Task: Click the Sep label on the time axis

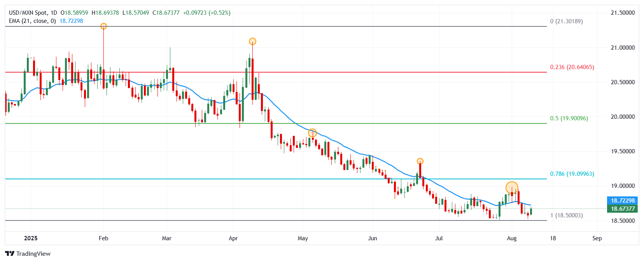Action: coord(597,238)
